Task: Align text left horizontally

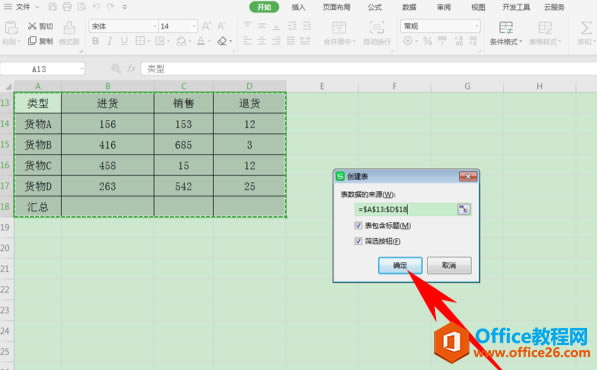Action: (x=247, y=41)
